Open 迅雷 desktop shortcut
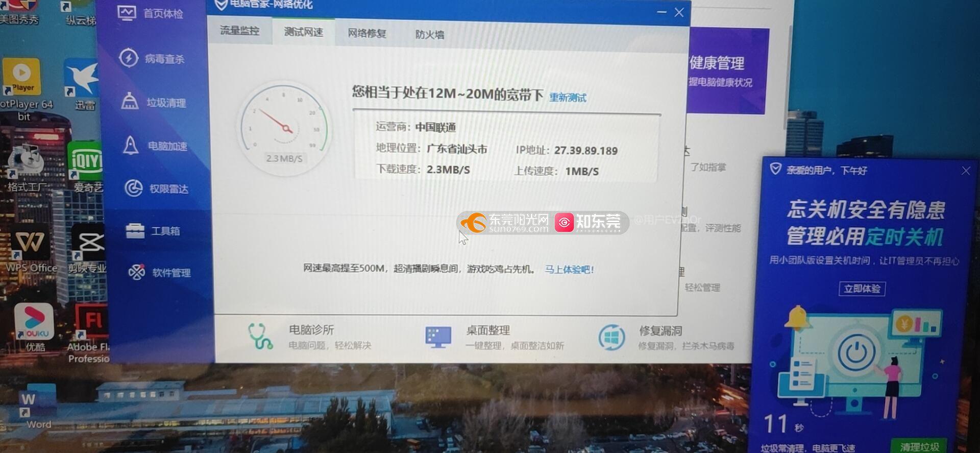 [82, 84]
